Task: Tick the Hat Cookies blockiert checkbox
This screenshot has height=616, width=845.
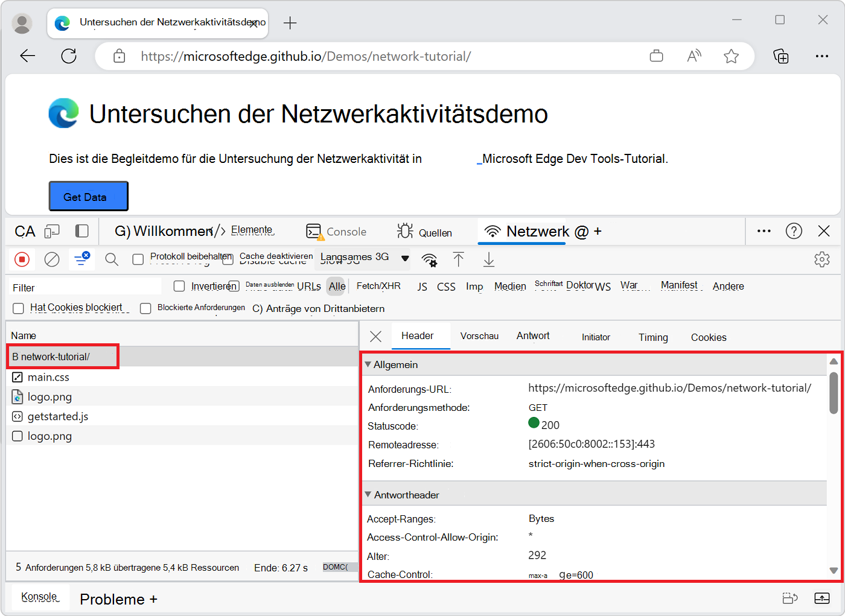Action: pyautogui.click(x=19, y=308)
